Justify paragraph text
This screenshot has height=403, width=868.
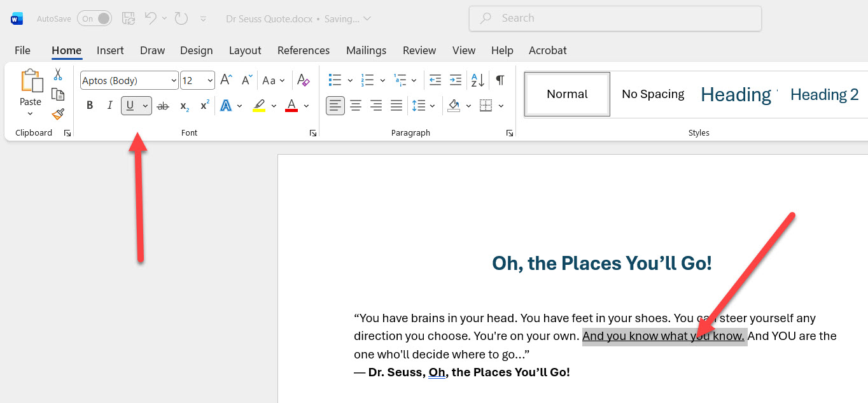396,106
